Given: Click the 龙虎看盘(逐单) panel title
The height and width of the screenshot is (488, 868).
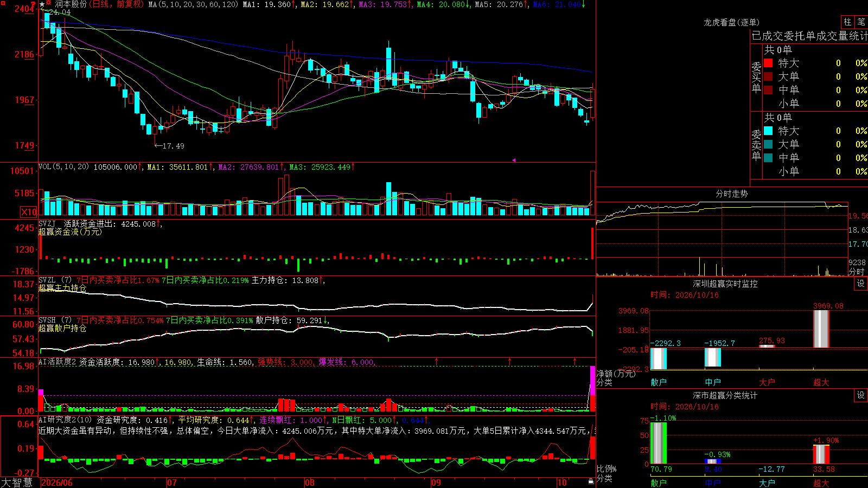Looking at the screenshot, I should [731, 22].
